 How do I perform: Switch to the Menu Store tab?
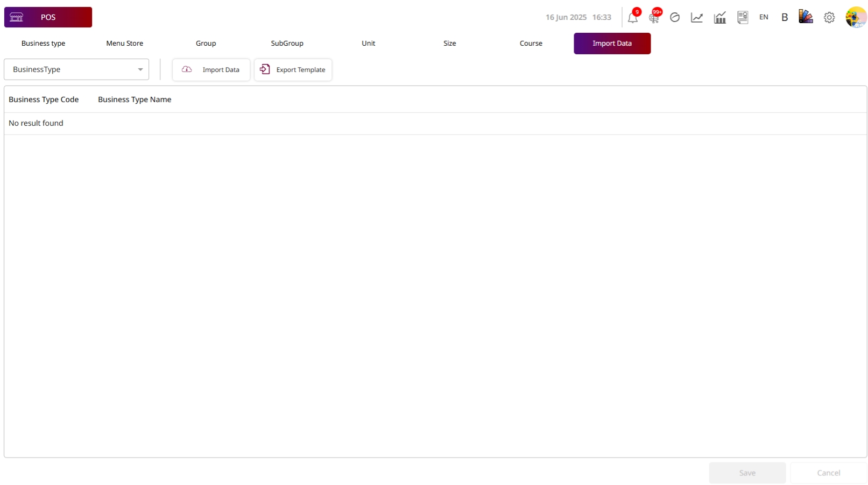tap(124, 44)
